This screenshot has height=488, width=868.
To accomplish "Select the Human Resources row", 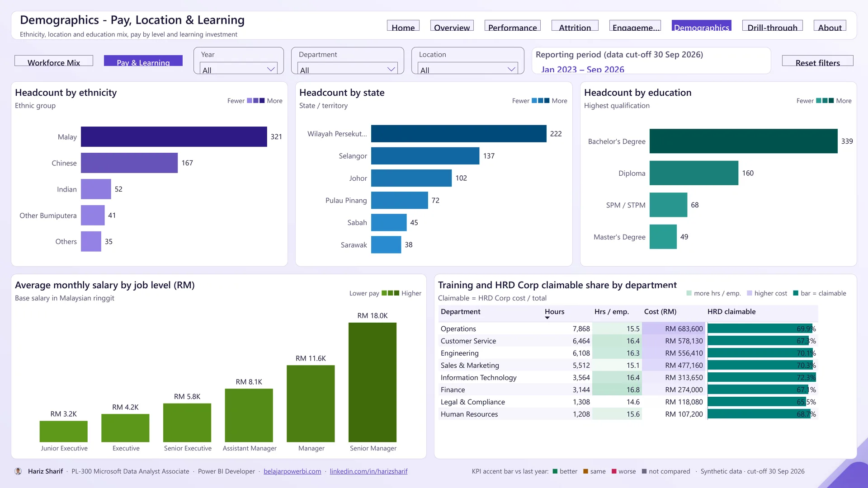I will pyautogui.click(x=628, y=414).
